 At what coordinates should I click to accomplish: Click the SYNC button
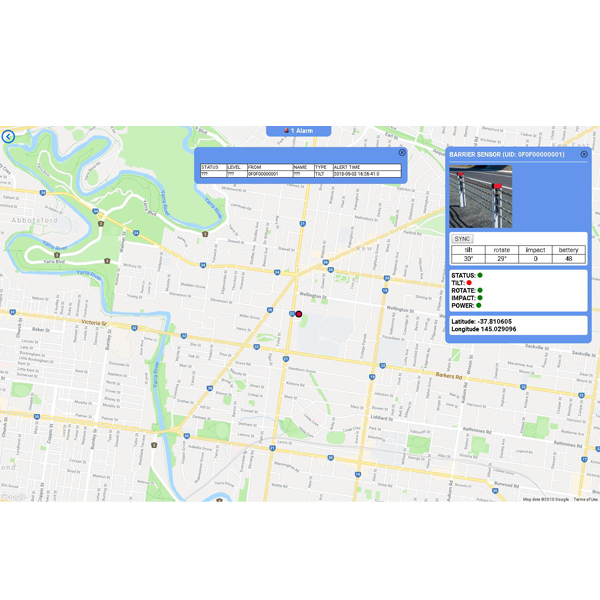(x=462, y=239)
